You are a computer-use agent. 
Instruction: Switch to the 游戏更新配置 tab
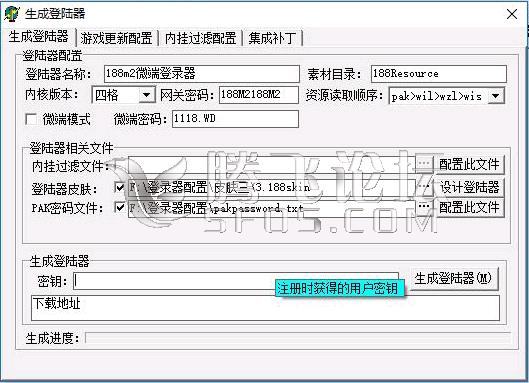(x=116, y=38)
